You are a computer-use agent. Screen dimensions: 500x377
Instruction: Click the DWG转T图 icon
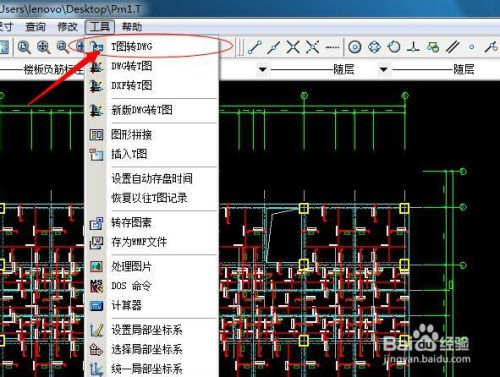pos(97,67)
